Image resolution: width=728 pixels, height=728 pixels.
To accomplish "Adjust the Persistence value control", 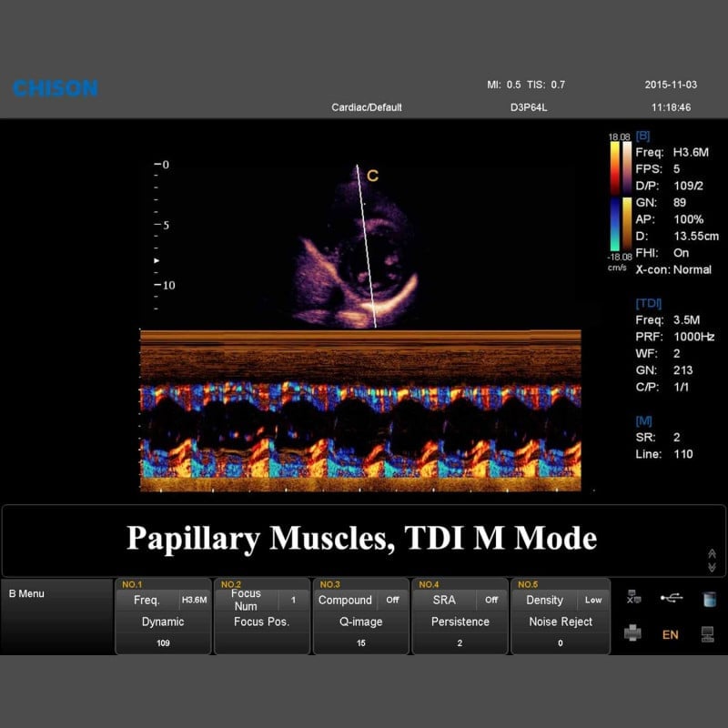I will [460, 622].
